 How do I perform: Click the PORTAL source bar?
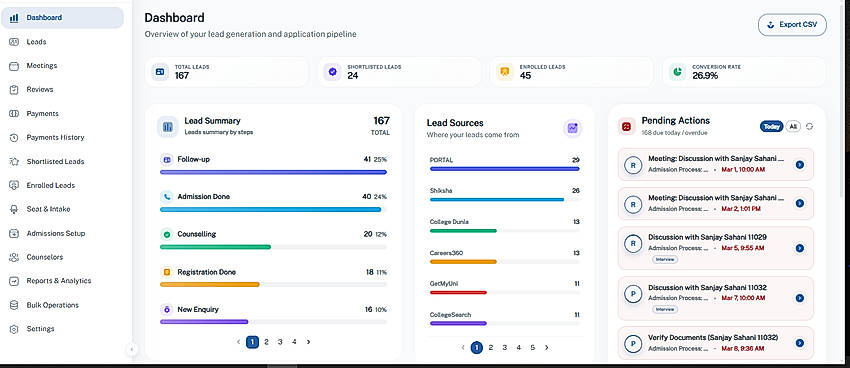(x=505, y=169)
